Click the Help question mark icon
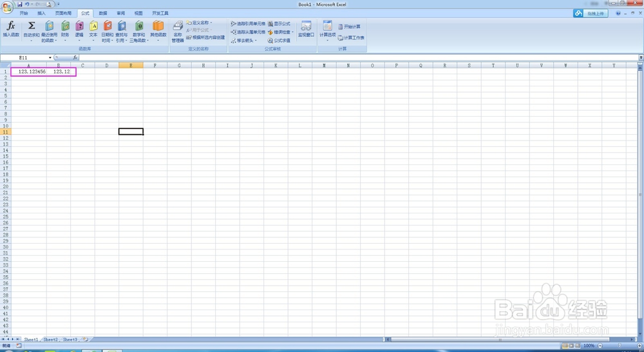Image resolution: width=644 pixels, height=352 pixels. tap(618, 13)
